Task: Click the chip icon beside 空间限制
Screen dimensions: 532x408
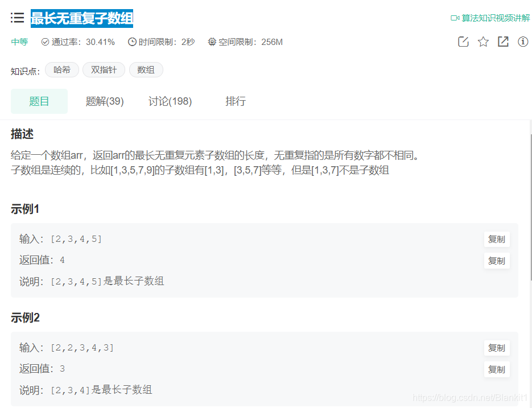Action: tap(211, 41)
